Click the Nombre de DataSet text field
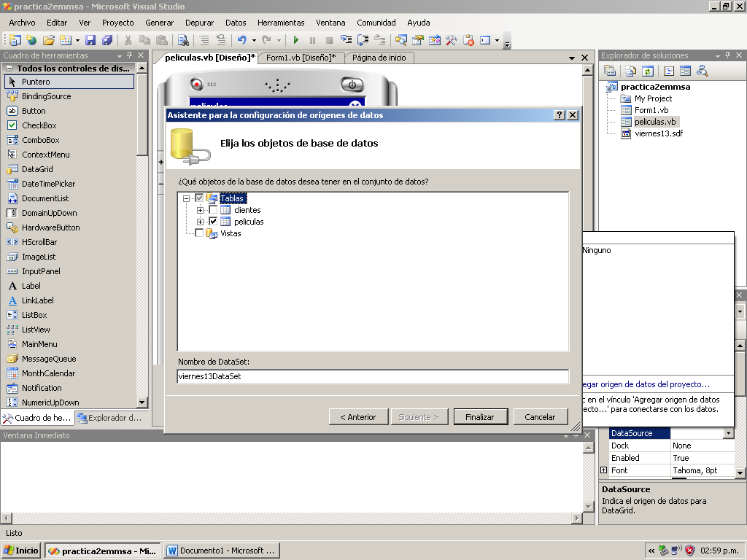 click(373, 376)
